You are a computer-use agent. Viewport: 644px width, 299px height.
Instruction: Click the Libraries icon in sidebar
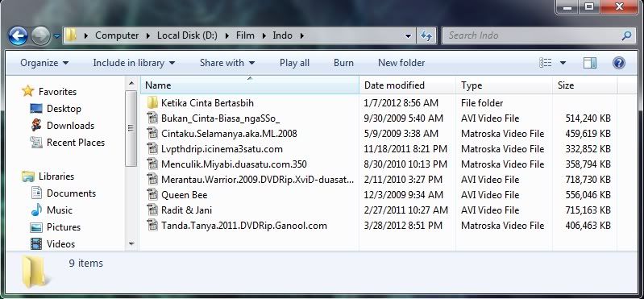(x=27, y=176)
